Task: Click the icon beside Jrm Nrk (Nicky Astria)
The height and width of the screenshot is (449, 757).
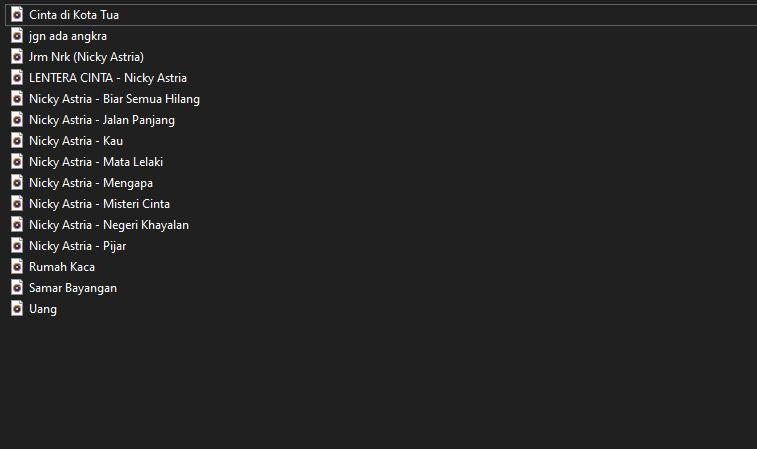Action: (x=16, y=57)
